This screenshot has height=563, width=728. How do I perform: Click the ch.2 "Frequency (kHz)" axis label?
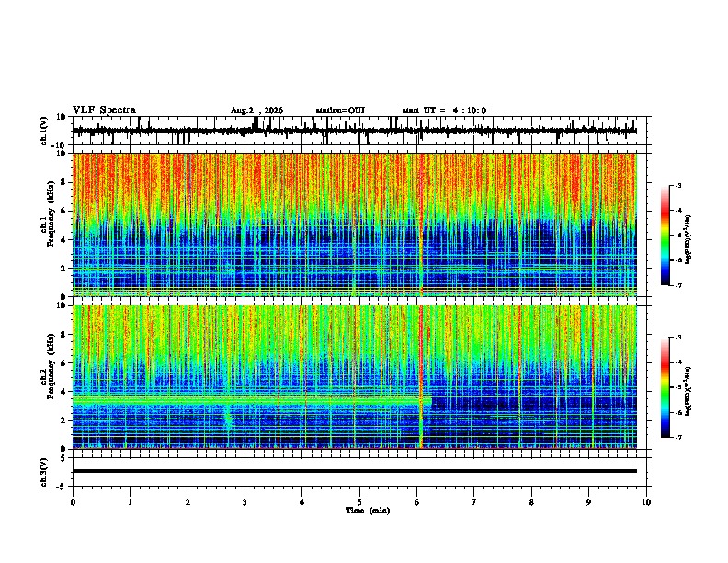coord(51,366)
